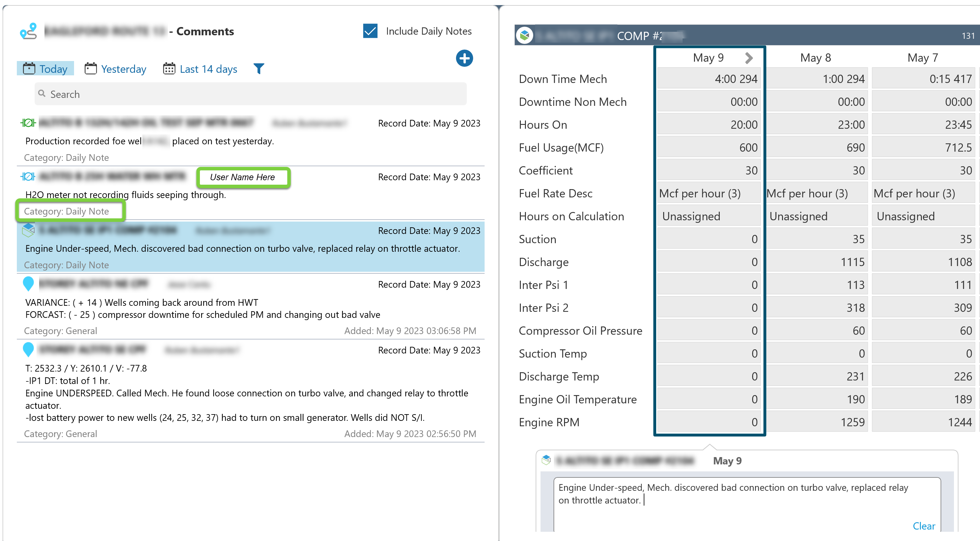The height and width of the screenshot is (541, 980).
Task: Click the Clear link in note box
Action: click(x=924, y=526)
